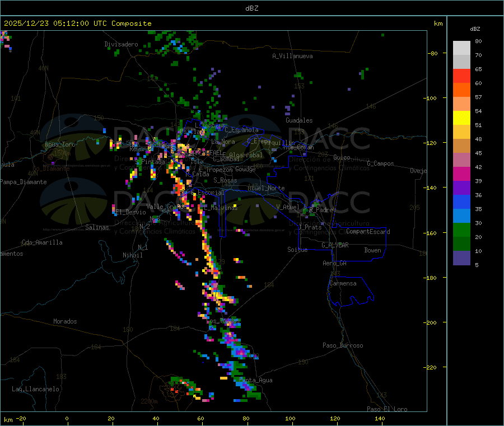Screen dimensions: 504x426
Task: Select the Atuel_Norte label
Action: pos(266,188)
